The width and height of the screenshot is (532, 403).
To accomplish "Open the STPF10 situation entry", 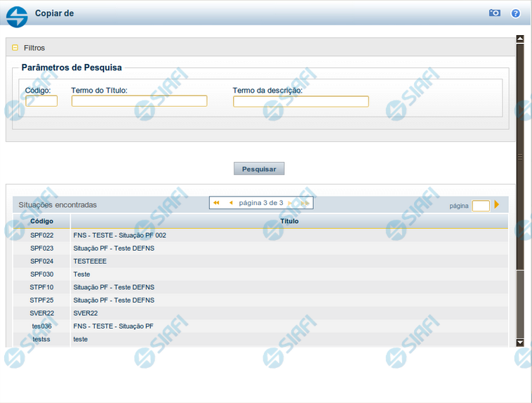I will tap(41, 287).
